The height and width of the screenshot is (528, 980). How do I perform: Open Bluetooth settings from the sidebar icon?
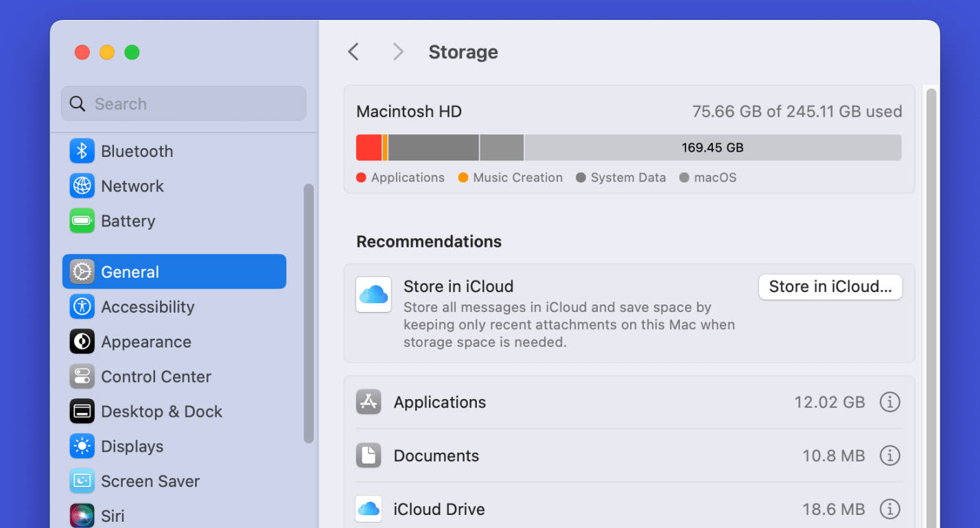point(82,151)
